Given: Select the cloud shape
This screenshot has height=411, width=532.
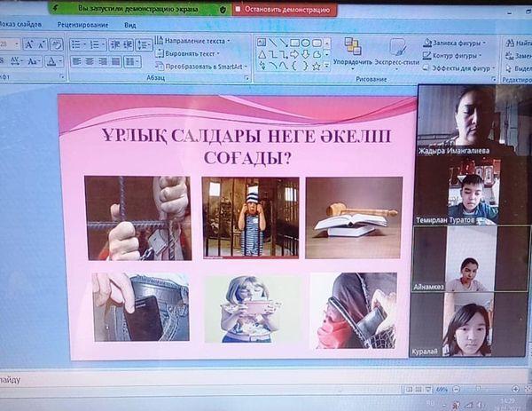Looking at the screenshot, I should click(317, 54).
